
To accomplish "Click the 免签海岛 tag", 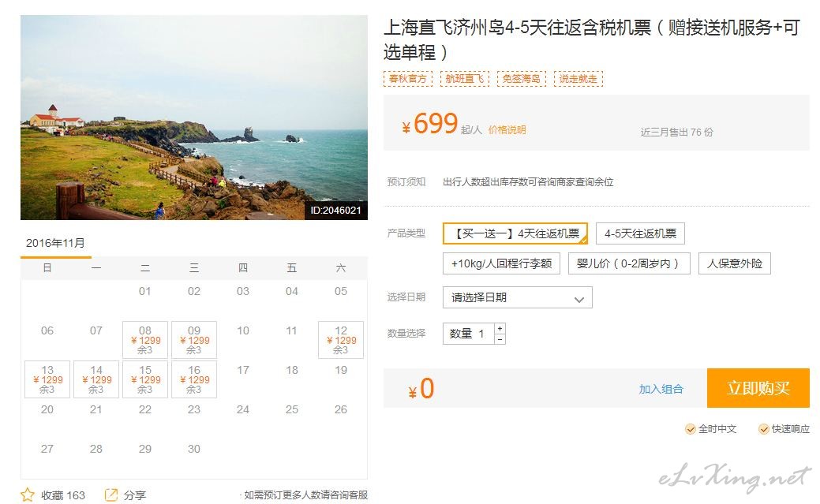I will [522, 79].
